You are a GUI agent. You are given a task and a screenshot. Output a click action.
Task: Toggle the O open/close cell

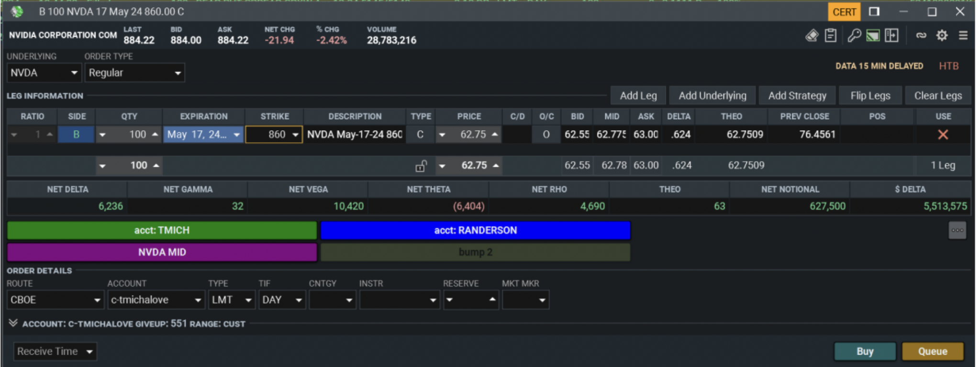546,135
